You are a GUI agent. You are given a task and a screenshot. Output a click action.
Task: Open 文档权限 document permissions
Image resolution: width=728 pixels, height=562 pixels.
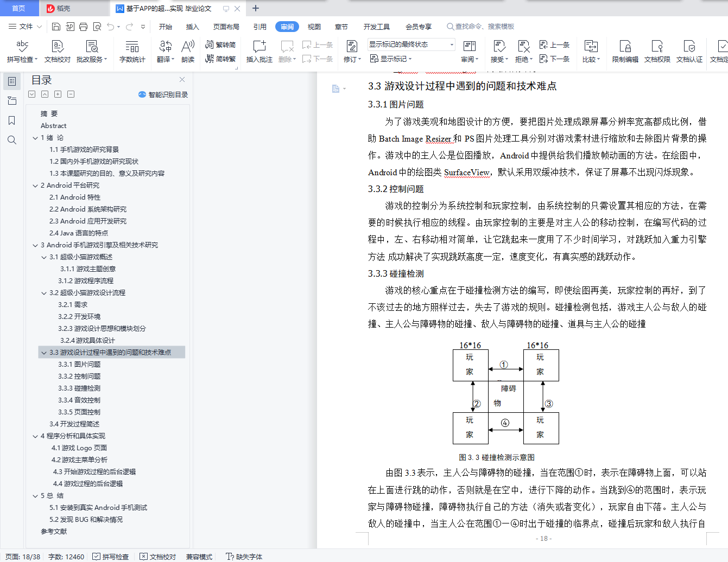coord(657,51)
